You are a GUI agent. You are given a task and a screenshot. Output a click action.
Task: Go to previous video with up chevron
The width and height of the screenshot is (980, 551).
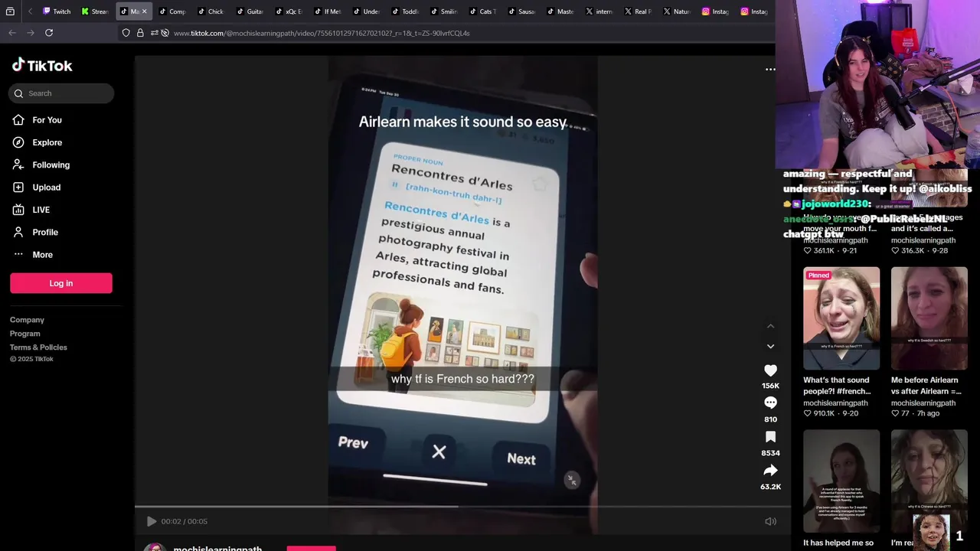(770, 326)
